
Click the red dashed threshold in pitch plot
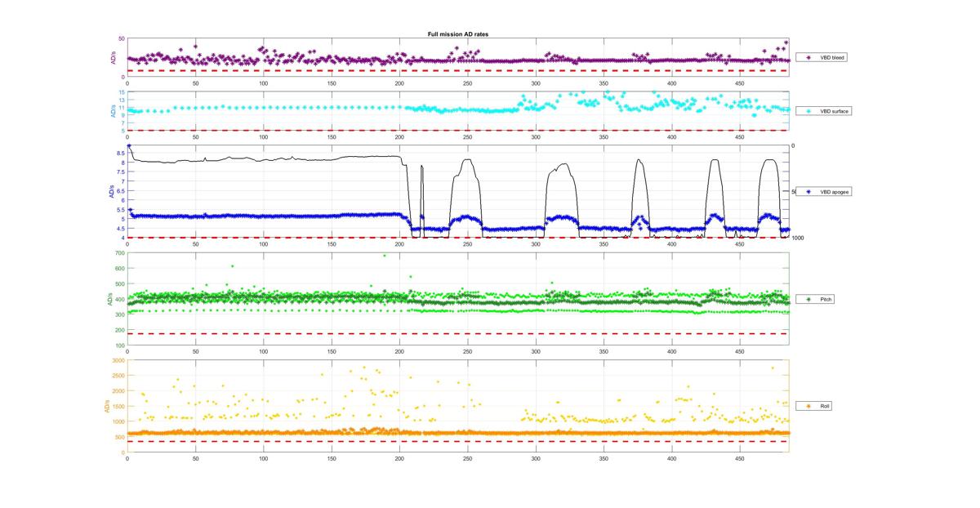point(458,333)
